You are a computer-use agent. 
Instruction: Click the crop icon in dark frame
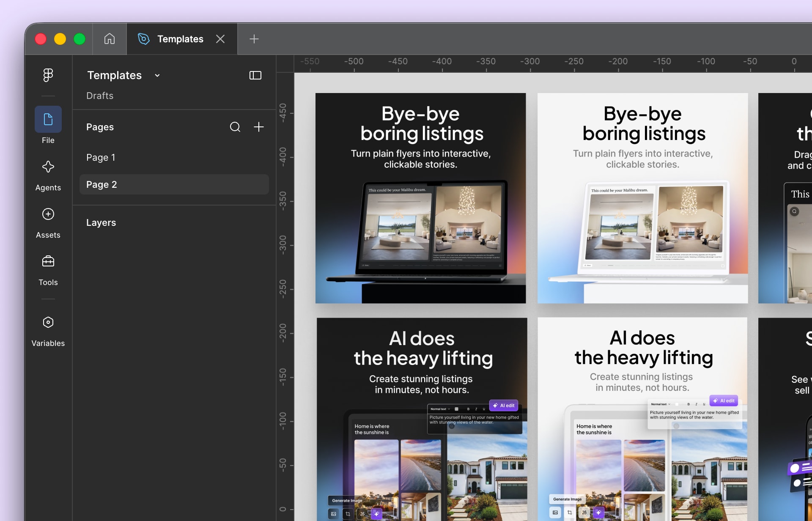coord(348,514)
